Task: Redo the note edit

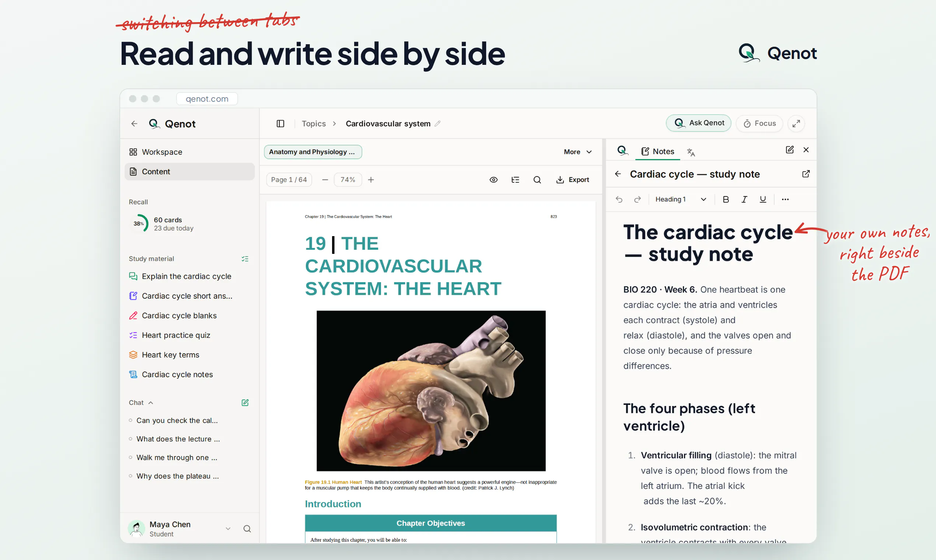Action: (x=638, y=199)
